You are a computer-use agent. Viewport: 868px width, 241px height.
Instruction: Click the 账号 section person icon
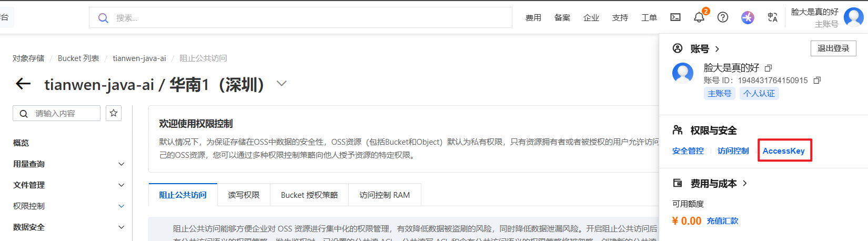678,48
